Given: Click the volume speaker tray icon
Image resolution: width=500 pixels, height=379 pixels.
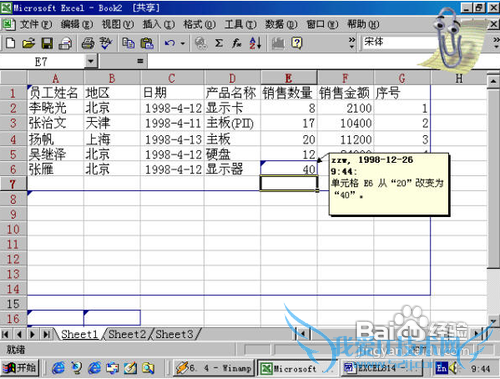Looking at the screenshot, I should click(x=454, y=368).
